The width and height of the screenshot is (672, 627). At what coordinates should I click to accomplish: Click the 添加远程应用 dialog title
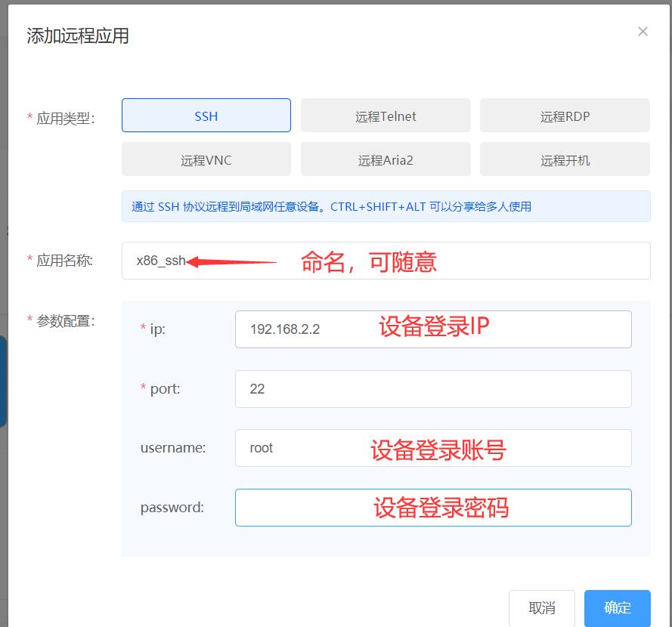click(78, 36)
